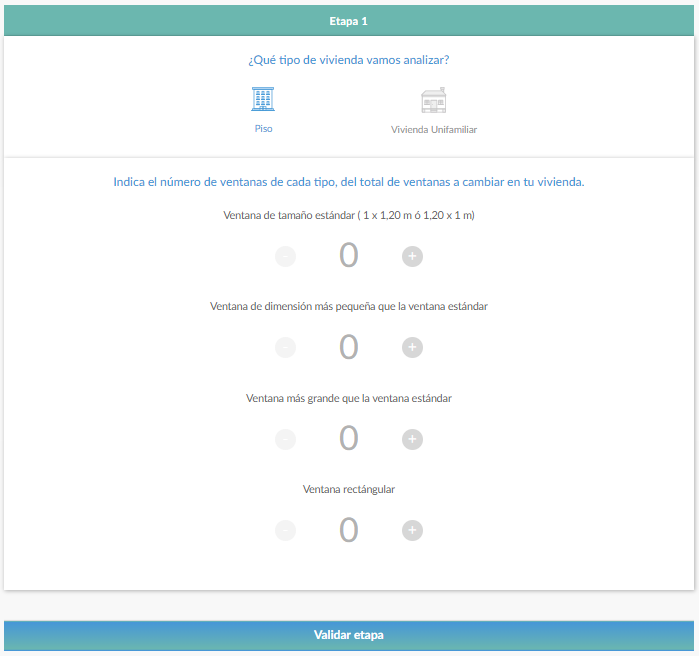Click the housing type question heading
This screenshot has height=656, width=699.
click(x=349, y=60)
